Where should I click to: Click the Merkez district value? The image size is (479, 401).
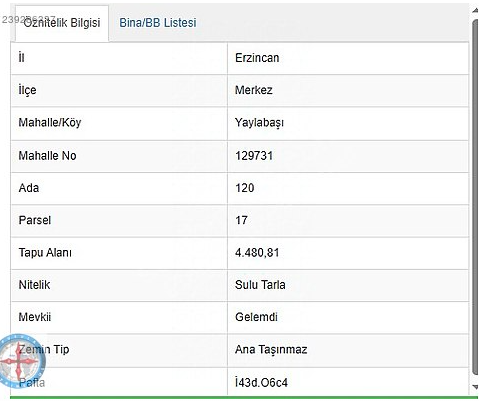254,90
